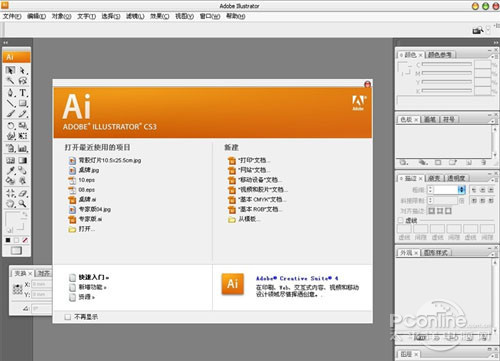Check the 不再显示 checkbox

pyautogui.click(x=68, y=317)
